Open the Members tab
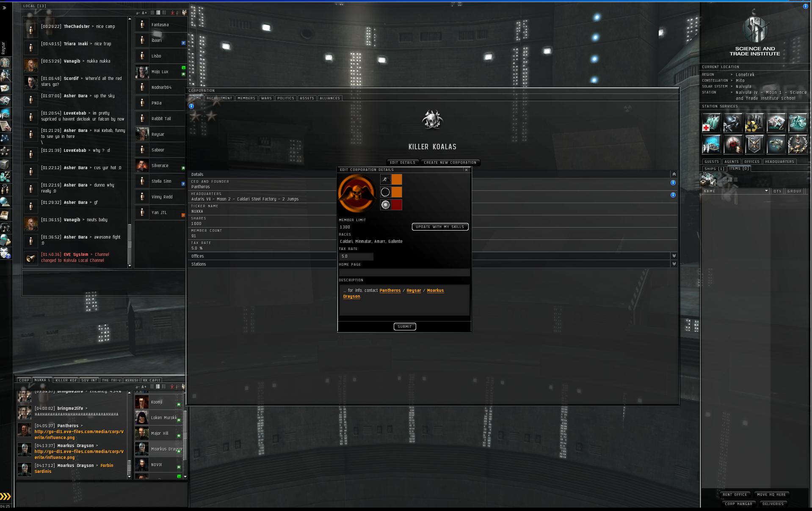The height and width of the screenshot is (511, 812). tap(246, 98)
